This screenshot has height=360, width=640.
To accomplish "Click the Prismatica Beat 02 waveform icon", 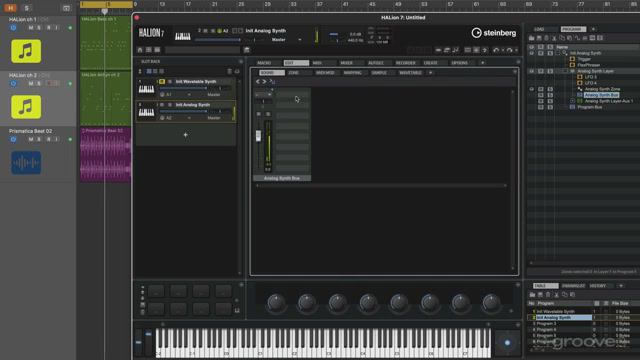I will [26, 162].
